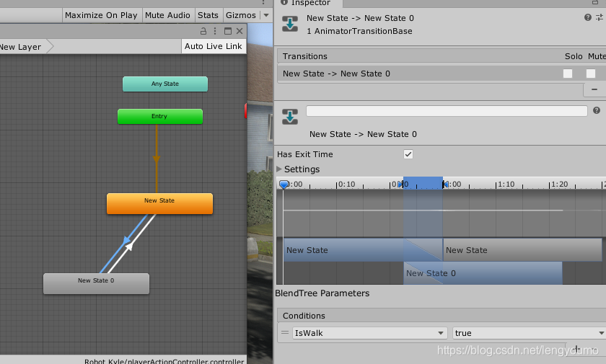This screenshot has width=606, height=364.
Task: Open help icon beside the name field
Action: pyautogui.click(x=597, y=111)
